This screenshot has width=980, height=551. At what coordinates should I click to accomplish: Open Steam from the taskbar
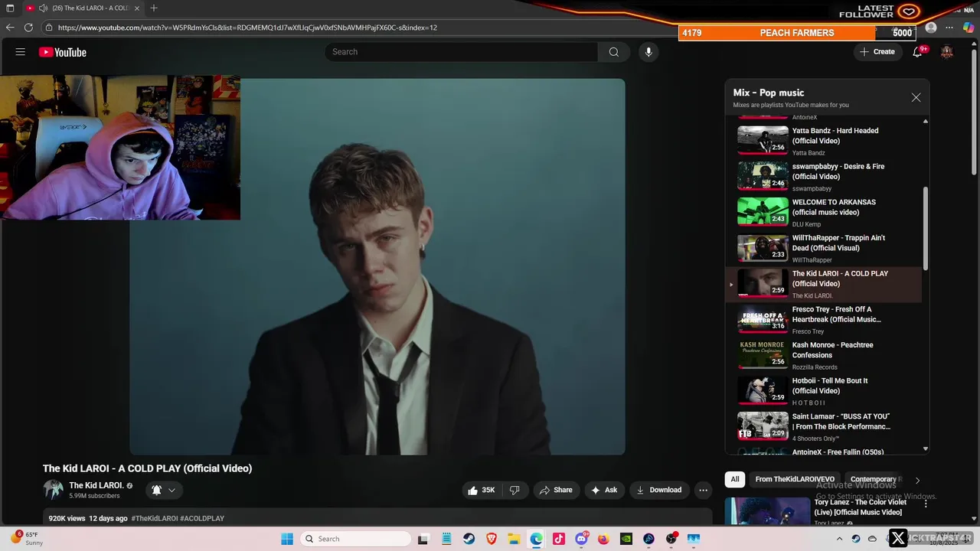[469, 539]
